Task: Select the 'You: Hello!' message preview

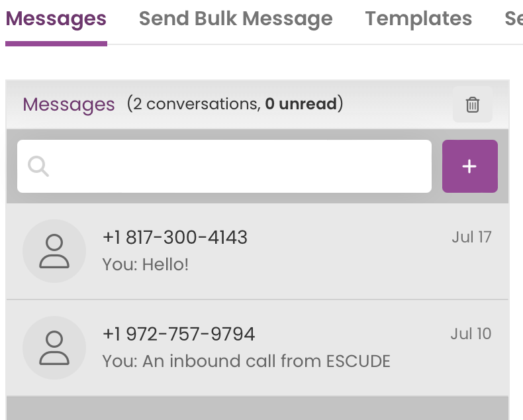Action: tap(146, 265)
